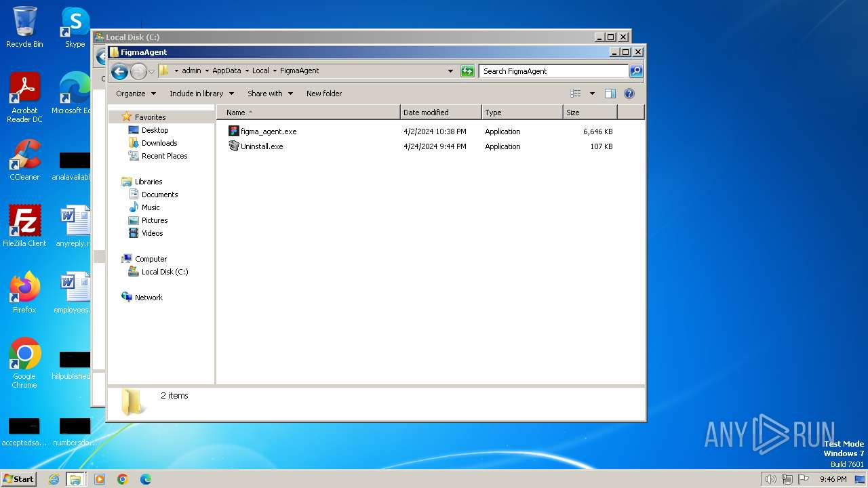868x488 pixels.
Task: Select the FileZilla Client desktop icon
Action: pos(24,226)
